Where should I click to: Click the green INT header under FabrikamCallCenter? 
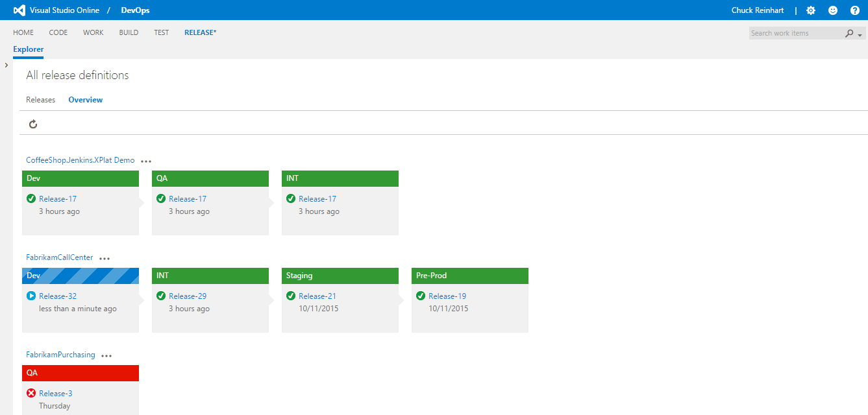coord(210,276)
